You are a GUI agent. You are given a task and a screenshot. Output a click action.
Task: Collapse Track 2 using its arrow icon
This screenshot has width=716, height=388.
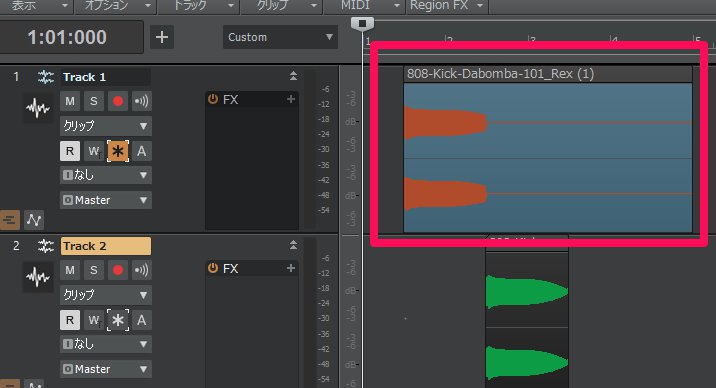(293, 245)
